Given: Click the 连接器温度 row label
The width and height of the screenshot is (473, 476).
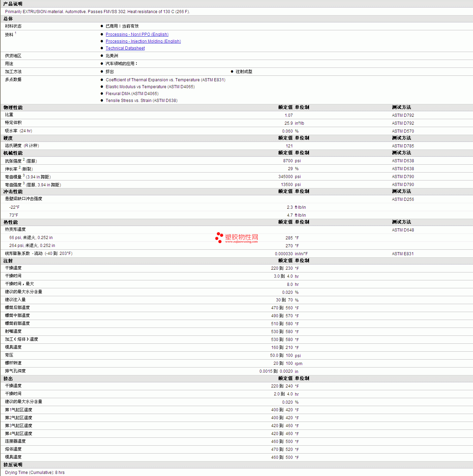Looking at the screenshot, I should click(x=16, y=441).
